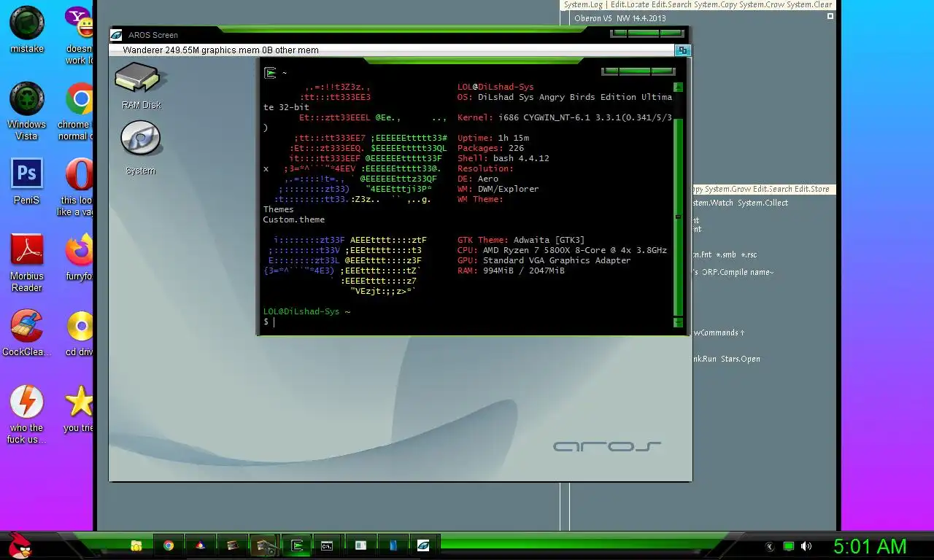Run Edit.Store in Oberon lower menu
The height and width of the screenshot is (560, 934).
(x=811, y=190)
